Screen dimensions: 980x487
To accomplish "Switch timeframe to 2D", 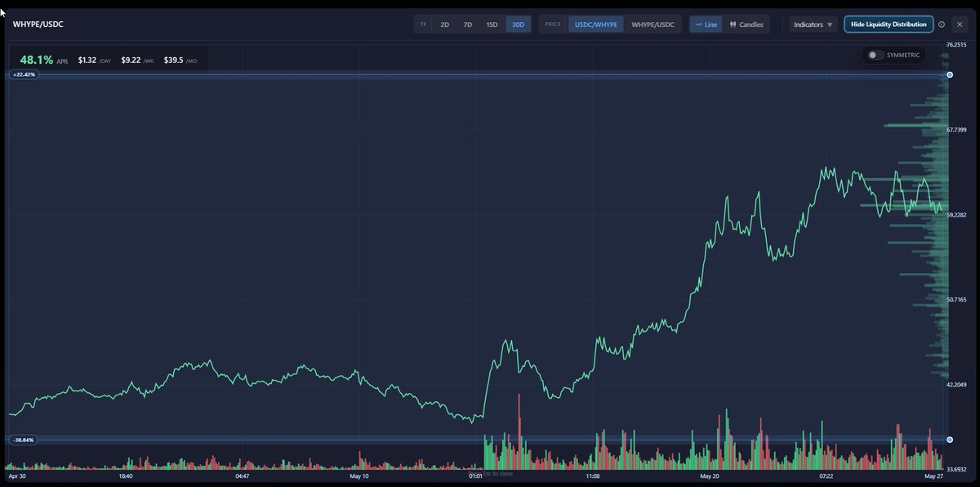I will pyautogui.click(x=445, y=25).
